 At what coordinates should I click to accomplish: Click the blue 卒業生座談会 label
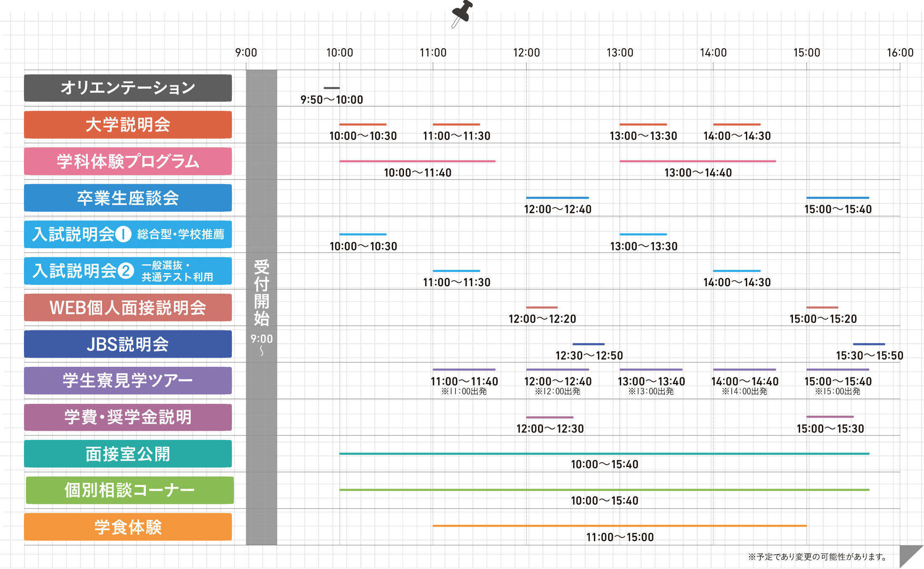[x=128, y=198]
